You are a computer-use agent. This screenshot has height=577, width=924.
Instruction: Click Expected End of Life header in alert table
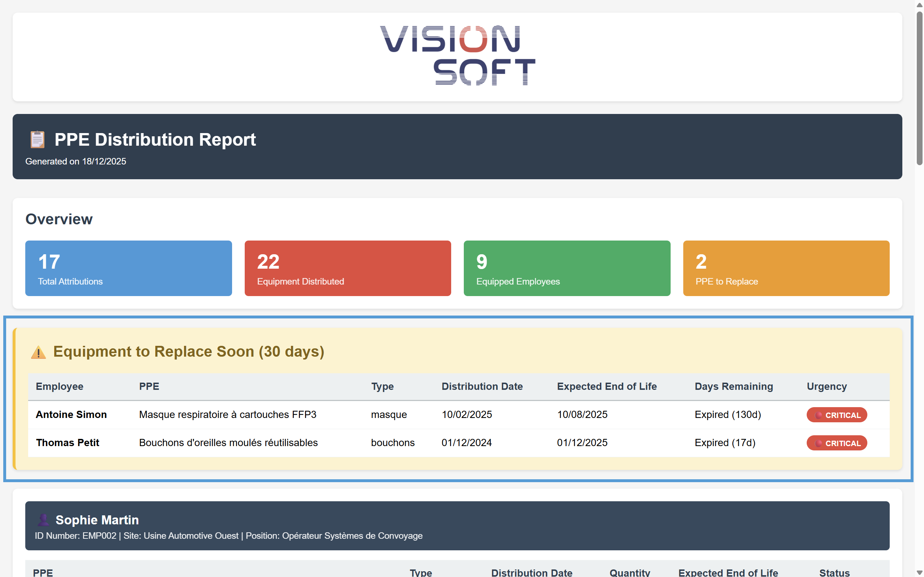pyautogui.click(x=607, y=386)
